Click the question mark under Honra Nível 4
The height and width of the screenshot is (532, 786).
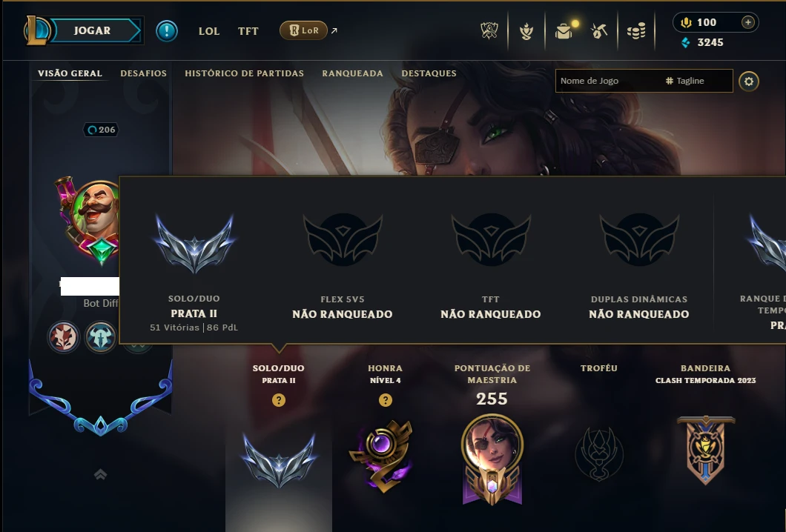tap(386, 400)
